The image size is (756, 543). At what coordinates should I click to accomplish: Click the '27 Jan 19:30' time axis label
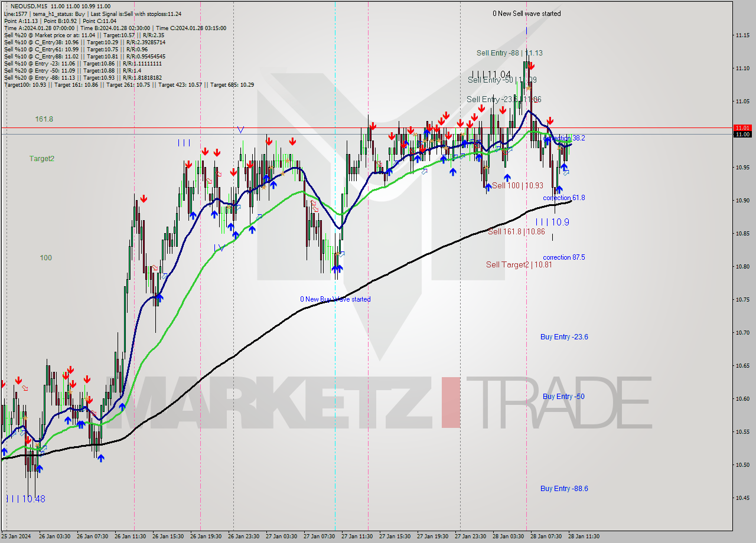point(432,537)
